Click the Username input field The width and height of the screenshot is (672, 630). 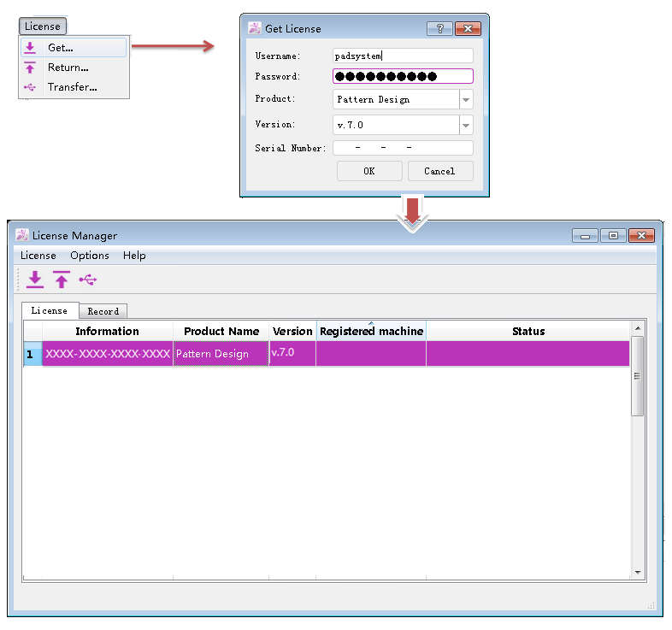(402, 56)
